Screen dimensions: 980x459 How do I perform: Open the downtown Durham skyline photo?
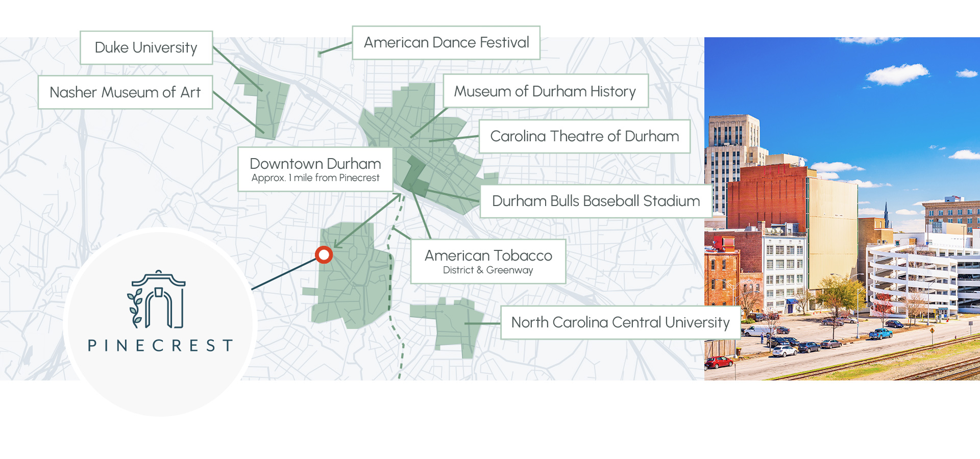click(842, 209)
